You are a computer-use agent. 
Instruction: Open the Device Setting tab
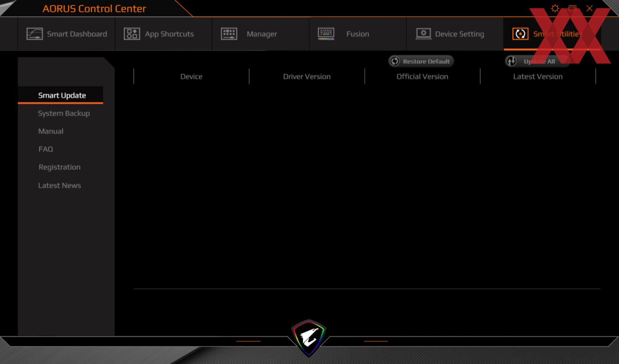pos(455,34)
